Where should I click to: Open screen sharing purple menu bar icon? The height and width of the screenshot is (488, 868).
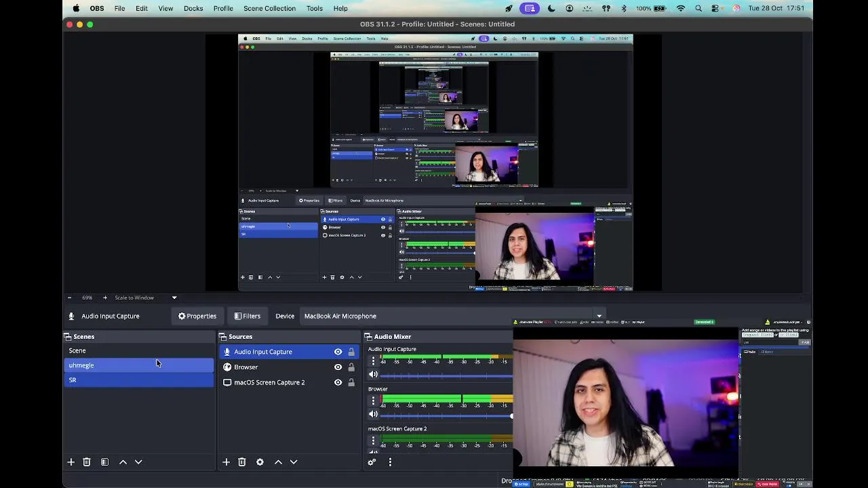pos(530,8)
